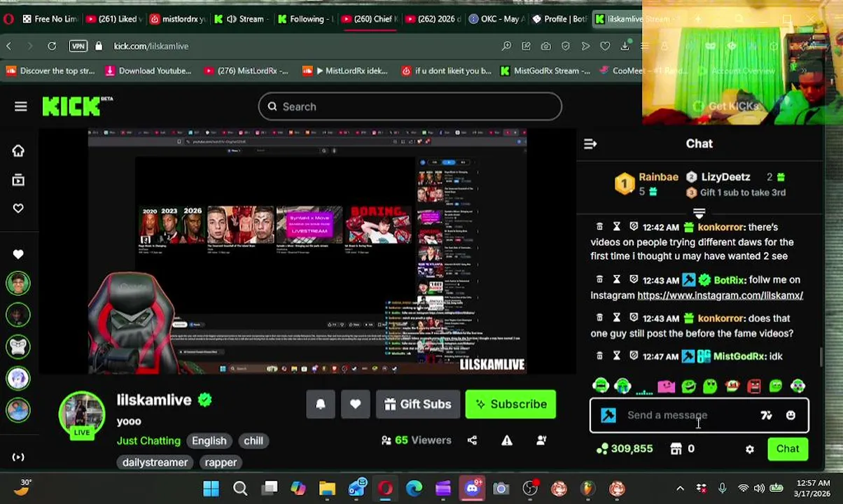Switch to the 'Following' Kick tab
The height and width of the screenshot is (504, 843).
point(305,19)
